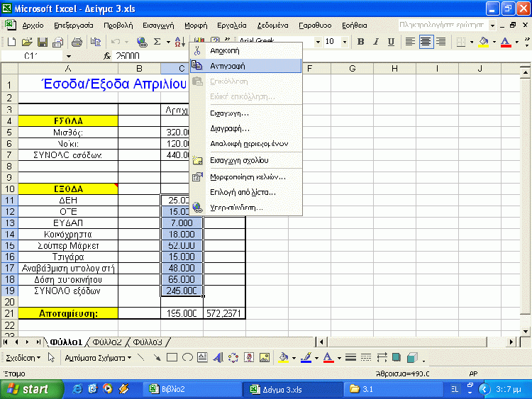Select Εισαγωγή... in the context menu
This screenshot has width=532, height=399.
click(245, 113)
